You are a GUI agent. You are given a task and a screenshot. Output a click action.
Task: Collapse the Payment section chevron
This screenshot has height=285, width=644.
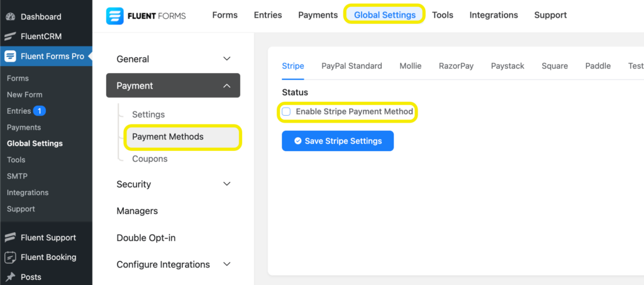[226, 86]
